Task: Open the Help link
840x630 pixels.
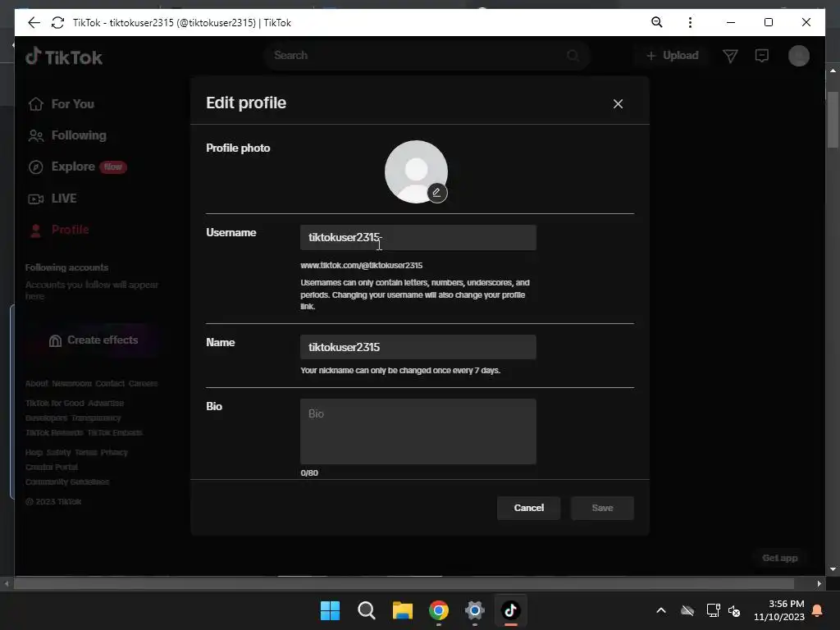Action: (x=33, y=452)
